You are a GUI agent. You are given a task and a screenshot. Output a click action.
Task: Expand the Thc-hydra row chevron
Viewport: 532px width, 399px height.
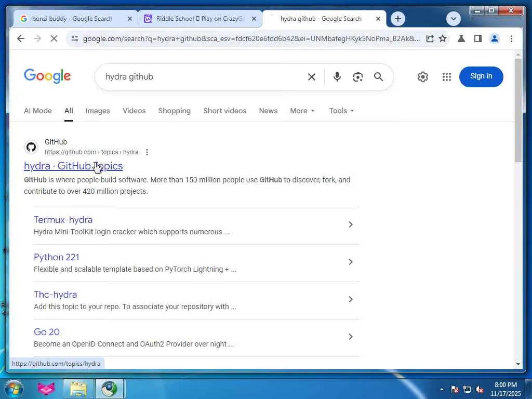click(x=351, y=299)
